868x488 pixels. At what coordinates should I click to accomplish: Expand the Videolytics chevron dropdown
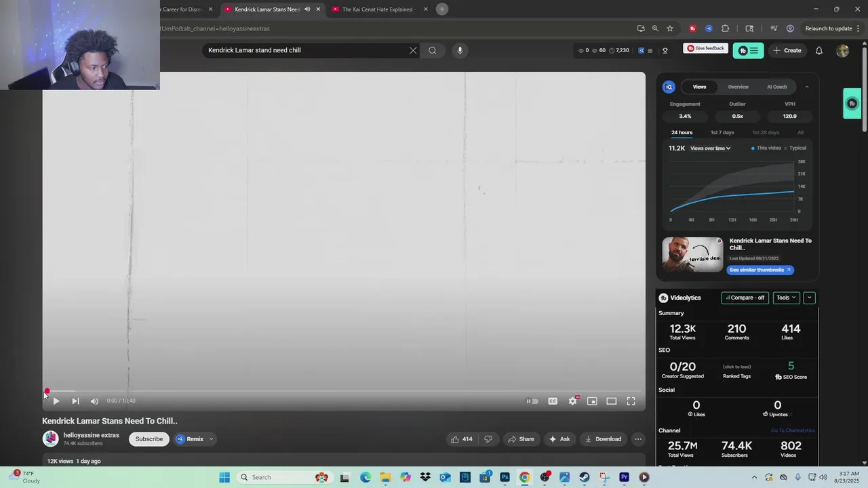click(x=809, y=298)
